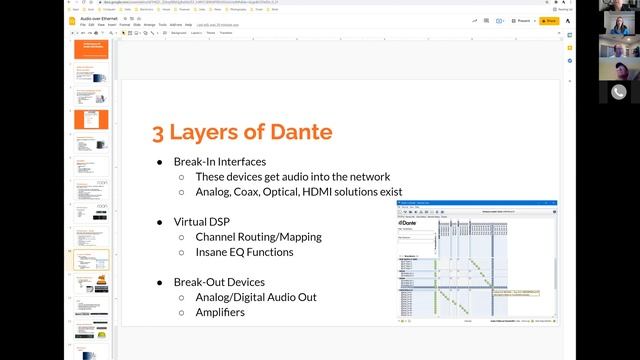Viewport: 640px width, 360px height.
Task: Click 'Channel Routing/Mapping' sub-bullet
Action: (258, 237)
